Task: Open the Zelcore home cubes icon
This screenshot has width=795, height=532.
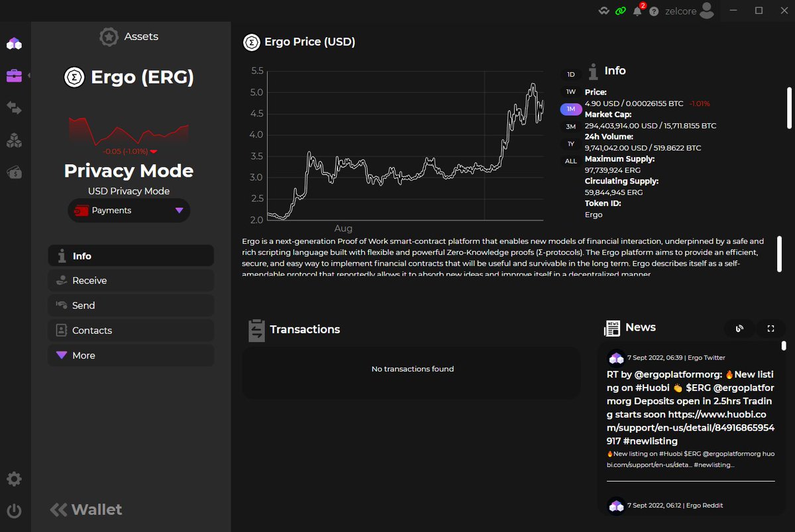Action: click(x=14, y=44)
